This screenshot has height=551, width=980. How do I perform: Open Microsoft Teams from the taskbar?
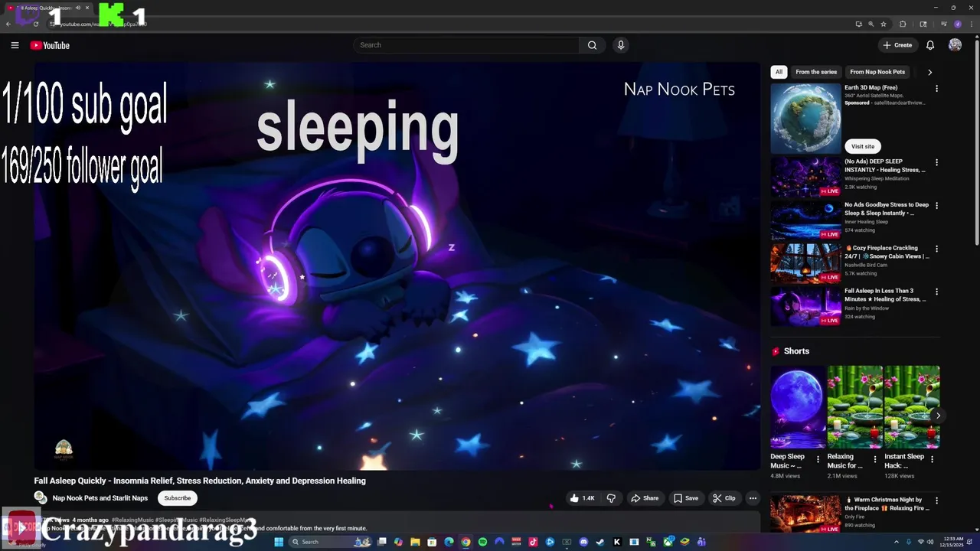click(x=701, y=542)
